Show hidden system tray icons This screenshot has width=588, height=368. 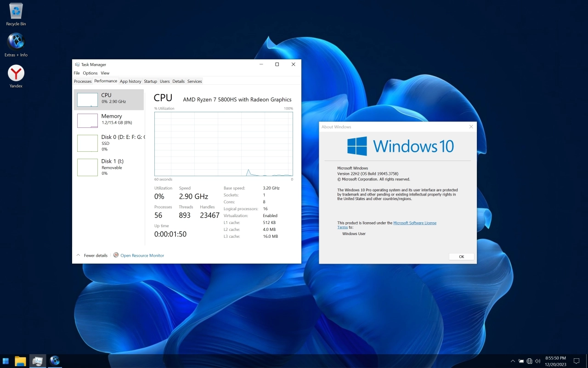tap(513, 361)
